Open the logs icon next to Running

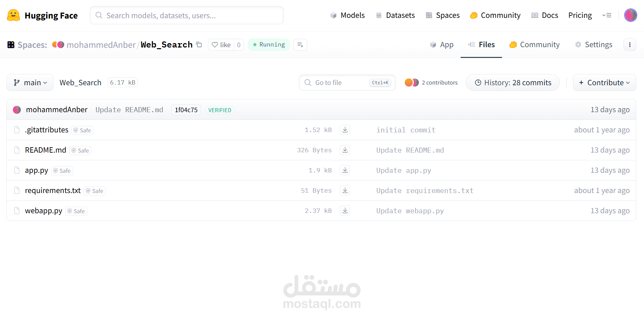[x=300, y=45]
